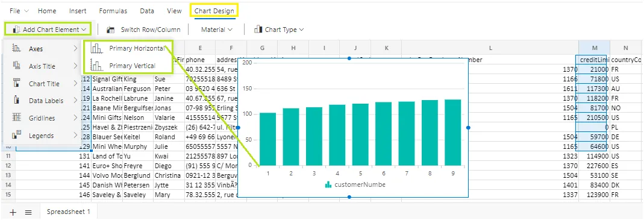Click the Chart Title menu icon
The height and width of the screenshot is (220, 644).
[17, 83]
